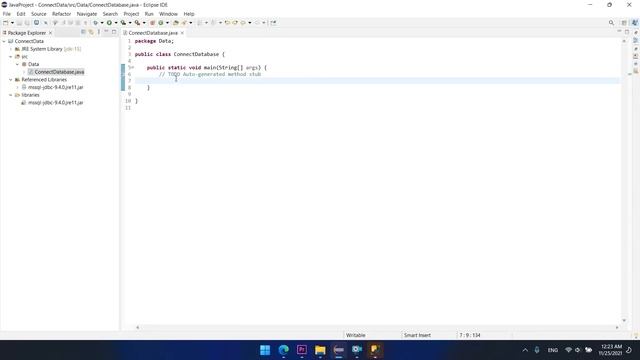Click the Back navigation arrow icon
The width and height of the screenshot is (640, 360).
(x=243, y=23)
